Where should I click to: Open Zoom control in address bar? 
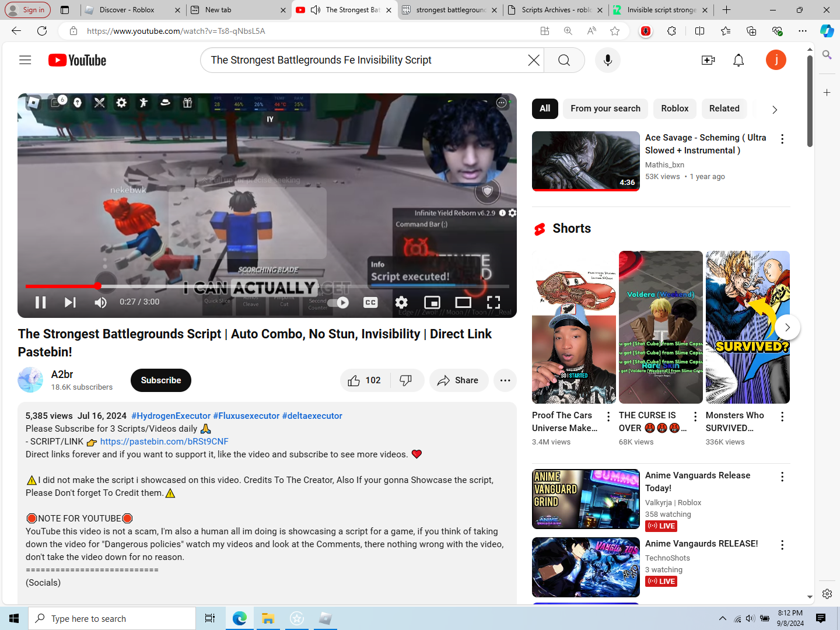[x=568, y=31]
